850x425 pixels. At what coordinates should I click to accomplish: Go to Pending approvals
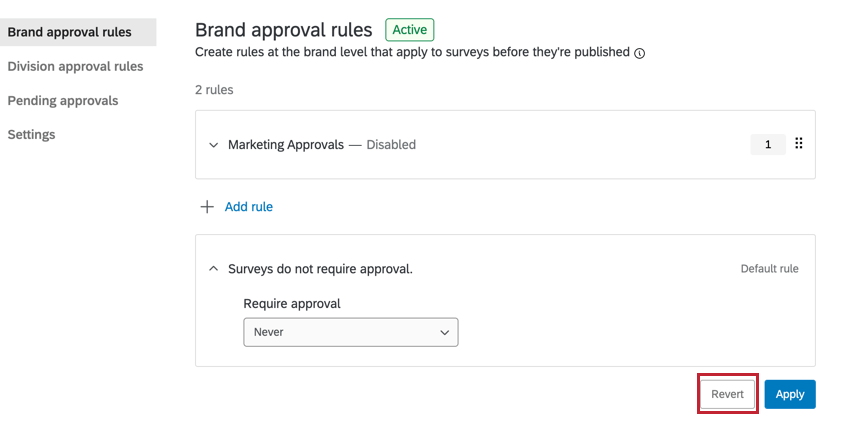point(63,100)
